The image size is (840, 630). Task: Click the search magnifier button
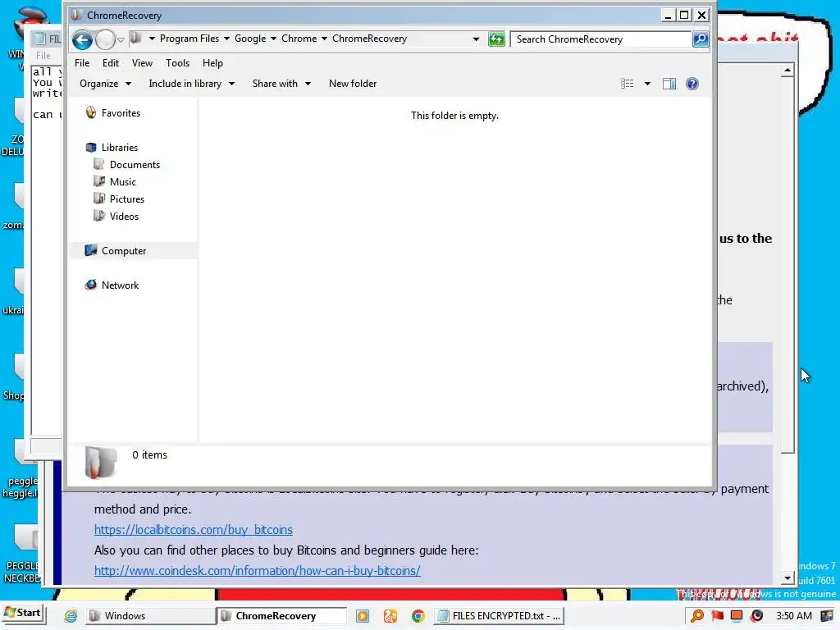click(701, 39)
